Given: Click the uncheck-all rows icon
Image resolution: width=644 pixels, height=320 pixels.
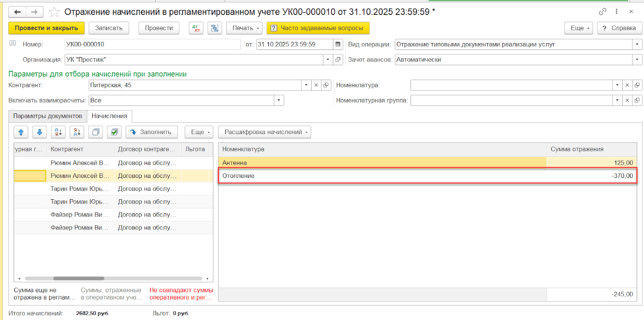Looking at the screenshot, I should (96, 132).
